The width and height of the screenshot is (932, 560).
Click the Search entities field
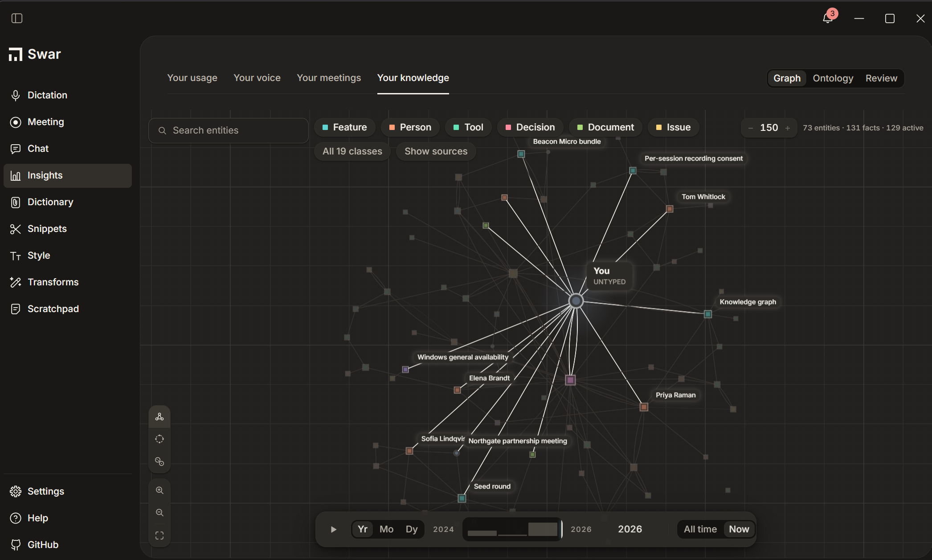coord(228,130)
